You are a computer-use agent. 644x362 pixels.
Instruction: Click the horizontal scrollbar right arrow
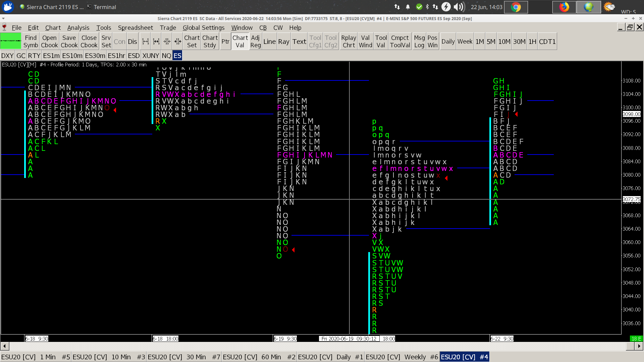point(639,346)
